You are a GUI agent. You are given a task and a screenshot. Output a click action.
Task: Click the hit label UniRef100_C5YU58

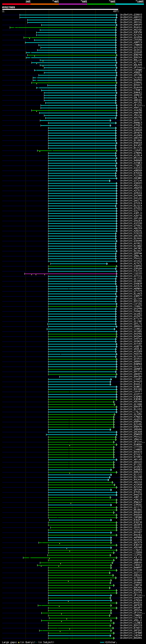[x=131, y=40]
